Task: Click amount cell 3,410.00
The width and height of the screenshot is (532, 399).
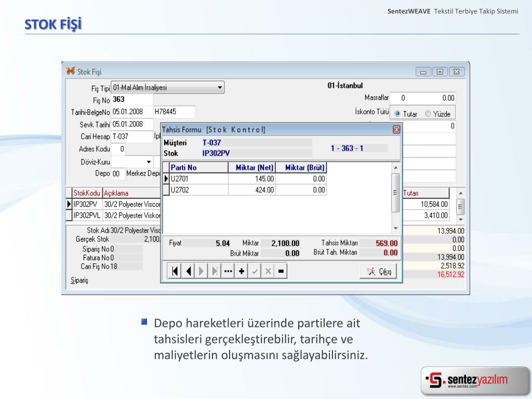Action: (425, 216)
